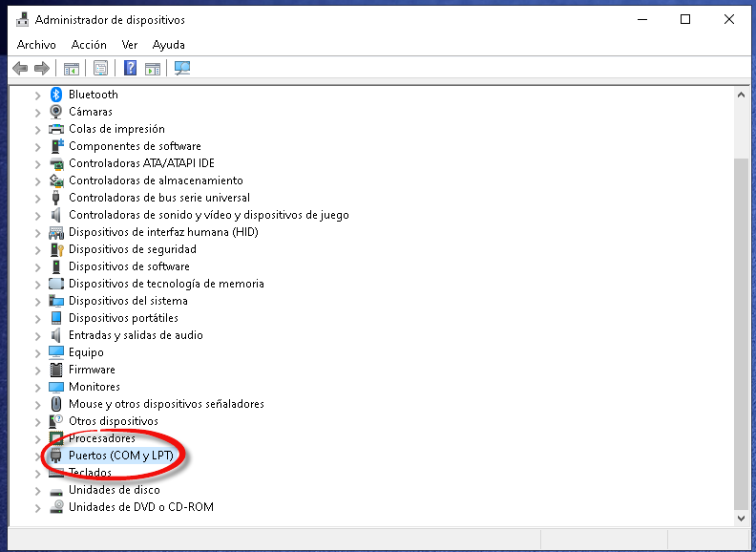Click the Mouse device icon

click(56, 404)
